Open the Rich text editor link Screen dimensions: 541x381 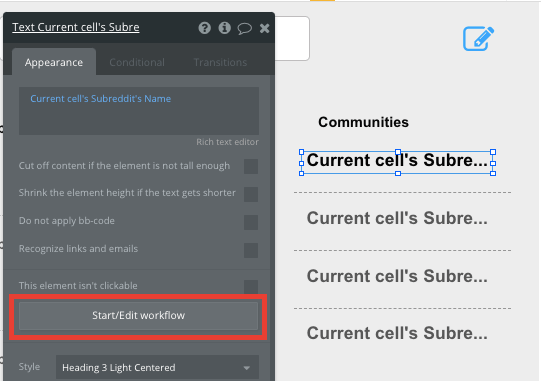pos(227,142)
